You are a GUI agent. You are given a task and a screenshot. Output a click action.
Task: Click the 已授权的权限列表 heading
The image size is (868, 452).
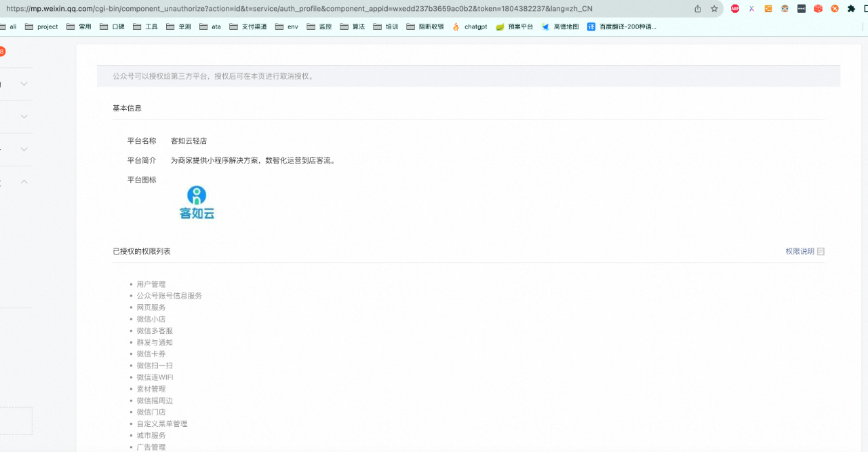pyautogui.click(x=142, y=252)
